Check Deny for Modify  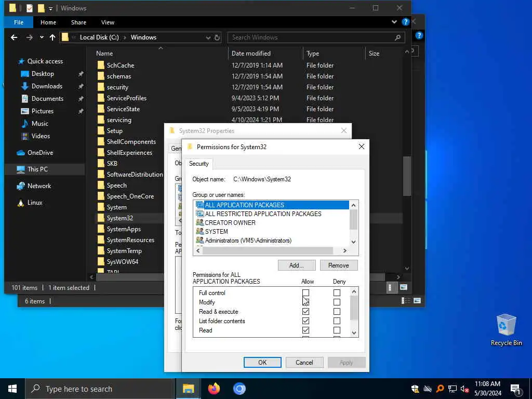[337, 302]
